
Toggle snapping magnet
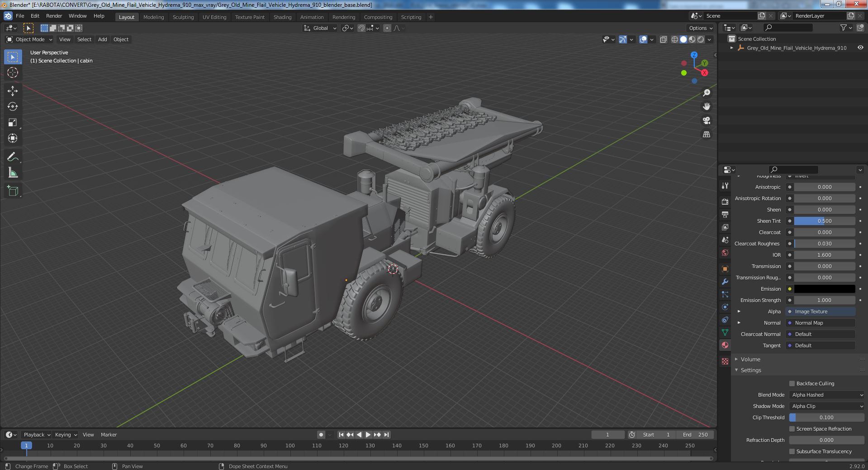click(x=361, y=28)
